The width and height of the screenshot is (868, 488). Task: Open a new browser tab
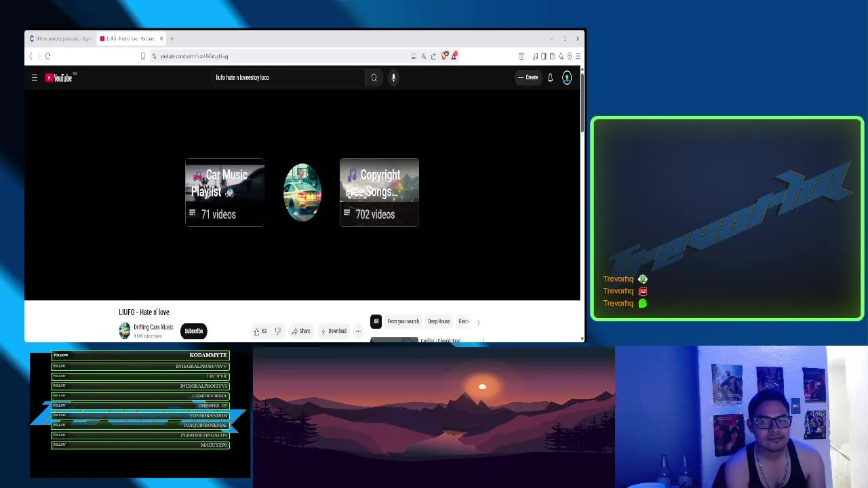click(172, 39)
